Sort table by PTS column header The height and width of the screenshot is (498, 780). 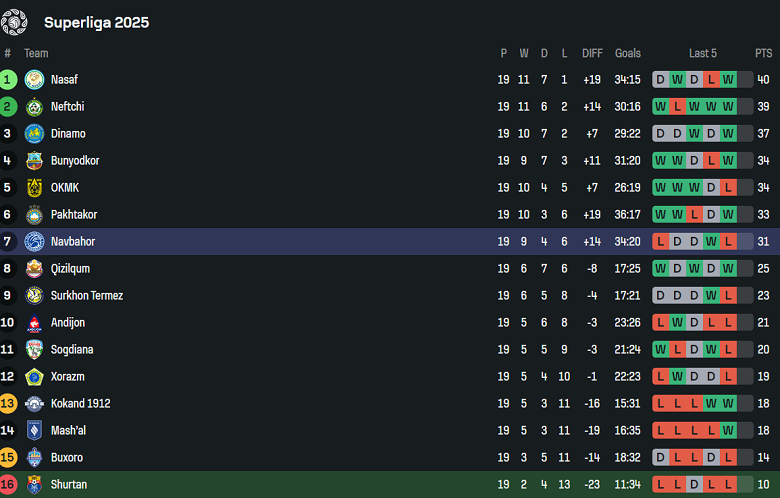(x=763, y=53)
